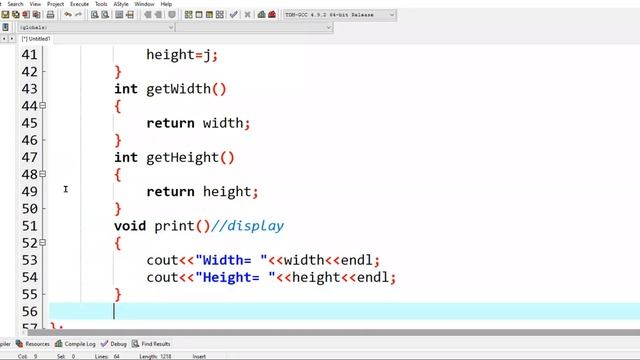
Task: Start debugging with the checkmark icon
Action: [233, 15]
